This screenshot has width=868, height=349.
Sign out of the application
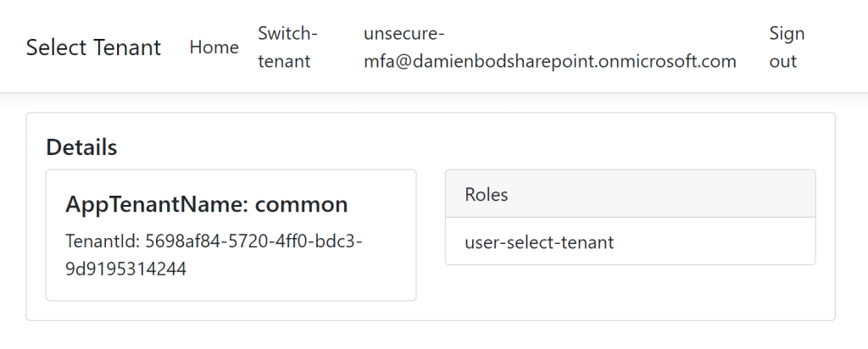point(786,47)
